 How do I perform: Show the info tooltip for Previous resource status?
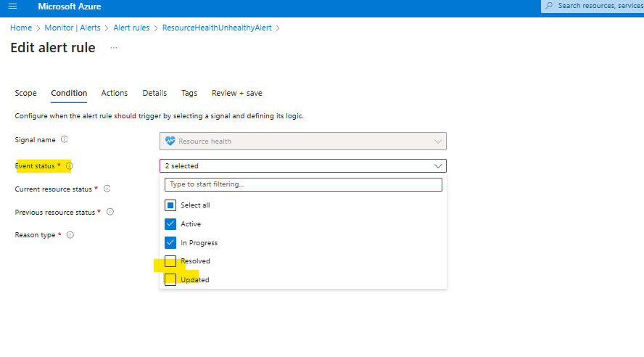tap(110, 212)
